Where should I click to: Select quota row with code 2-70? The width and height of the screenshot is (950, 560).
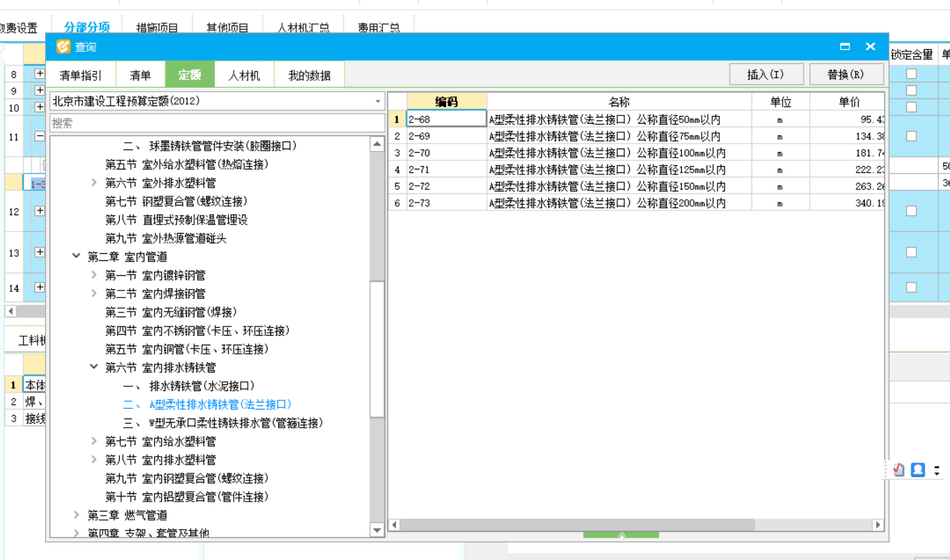[636, 153]
